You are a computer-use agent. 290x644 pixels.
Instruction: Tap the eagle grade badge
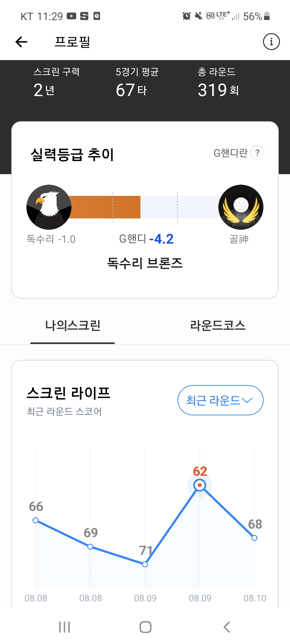[49, 207]
